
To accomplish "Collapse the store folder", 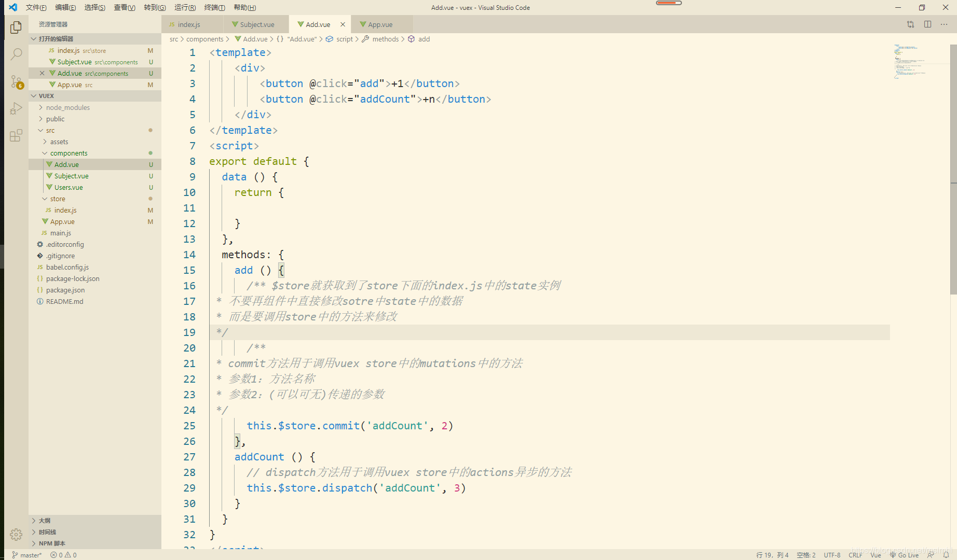I will (95, 199).
